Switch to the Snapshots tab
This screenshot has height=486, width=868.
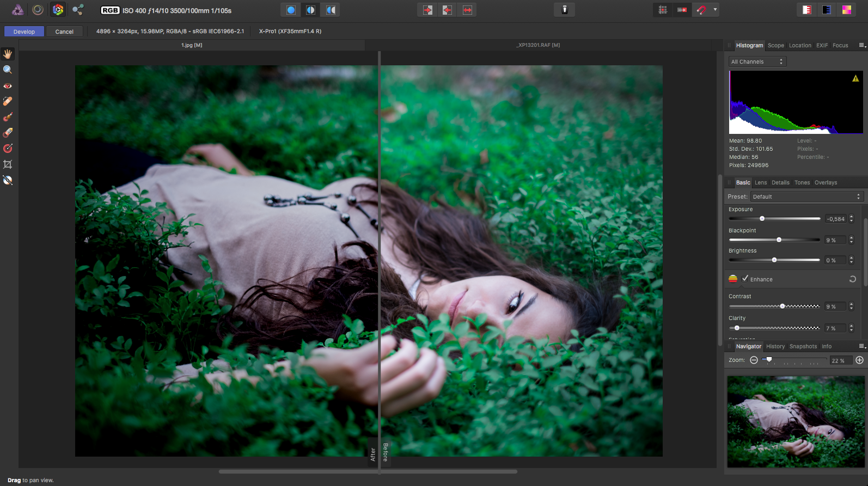[x=803, y=347]
